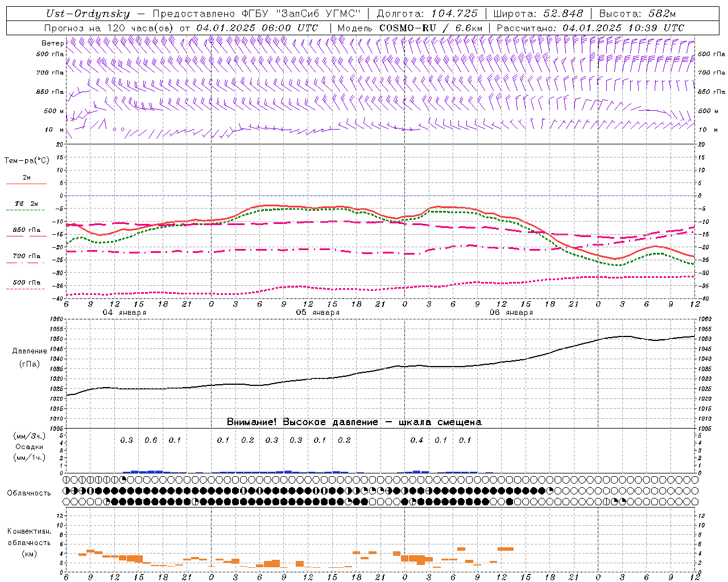Click the 'Долгота: 104.725' field

427,14
